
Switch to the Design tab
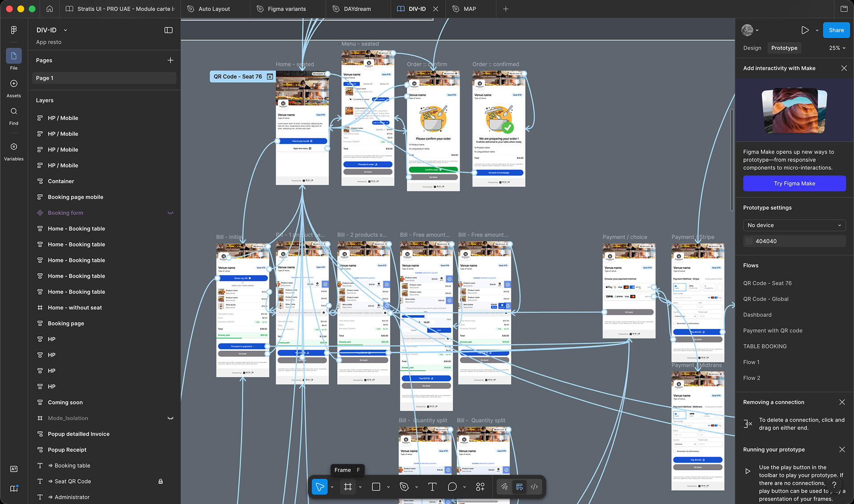pyautogui.click(x=752, y=48)
